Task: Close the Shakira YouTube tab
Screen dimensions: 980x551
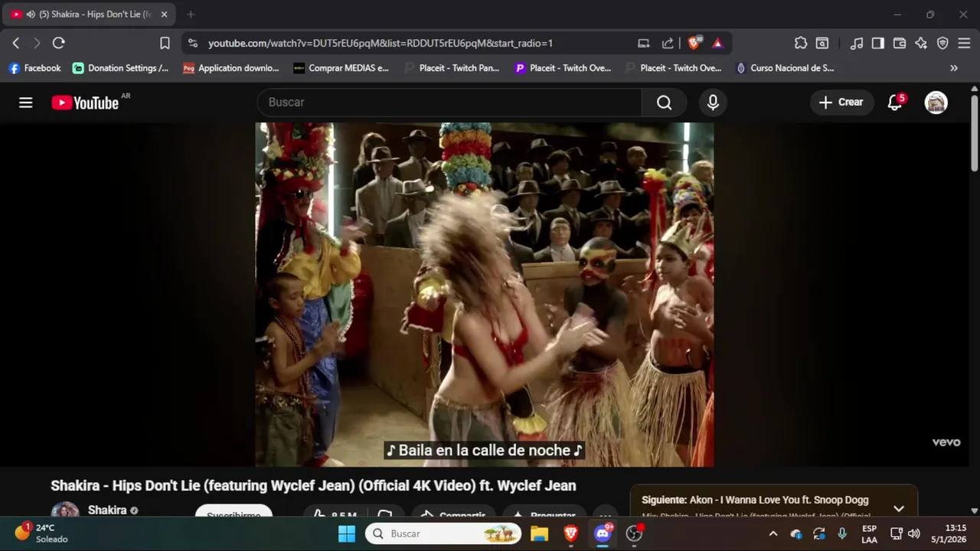Action: coord(164,15)
